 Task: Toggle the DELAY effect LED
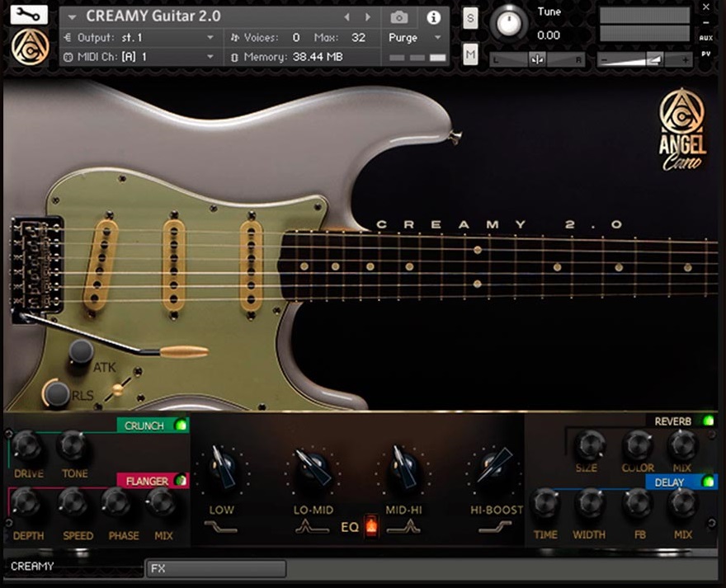(x=708, y=481)
